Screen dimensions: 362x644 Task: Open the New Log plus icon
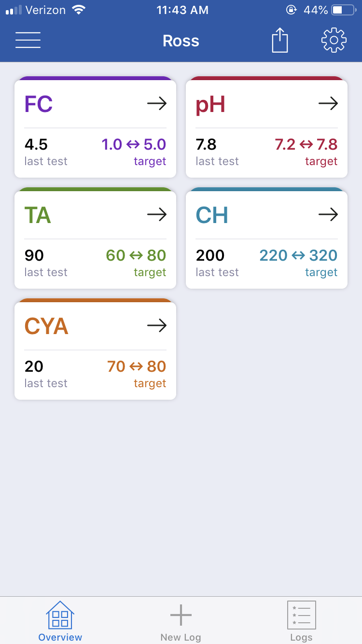(x=181, y=615)
